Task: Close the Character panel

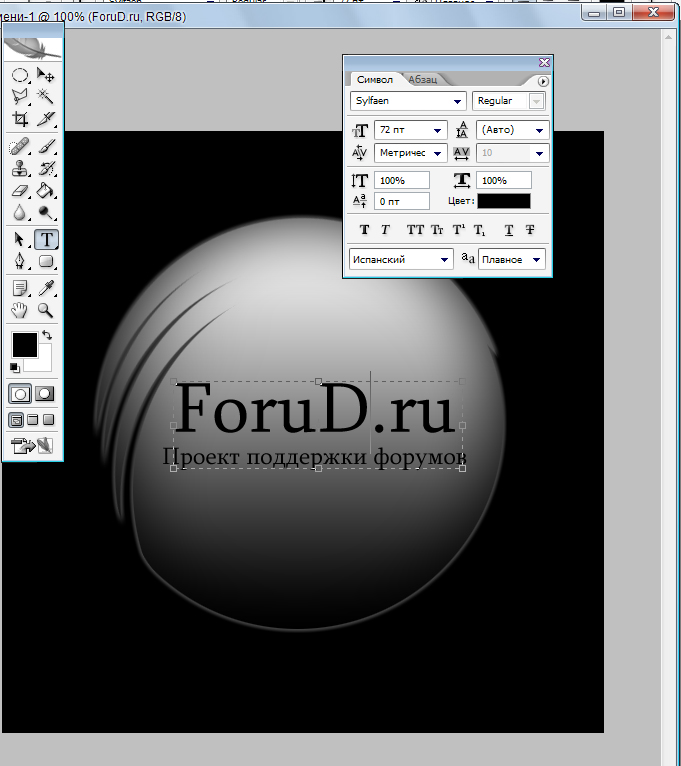Action: coord(544,63)
